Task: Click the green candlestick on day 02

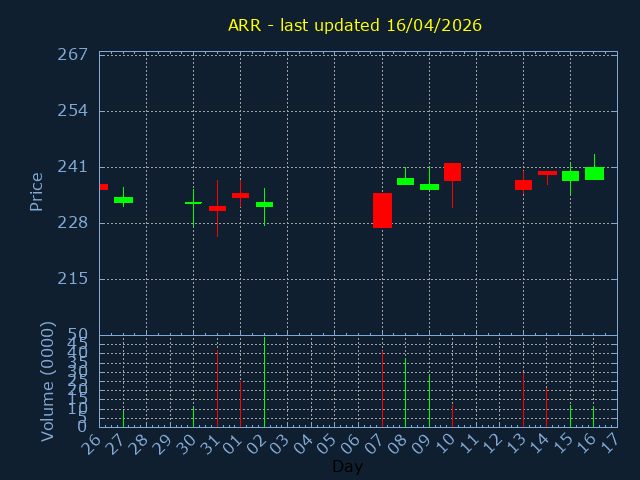Action: pyautogui.click(x=264, y=204)
